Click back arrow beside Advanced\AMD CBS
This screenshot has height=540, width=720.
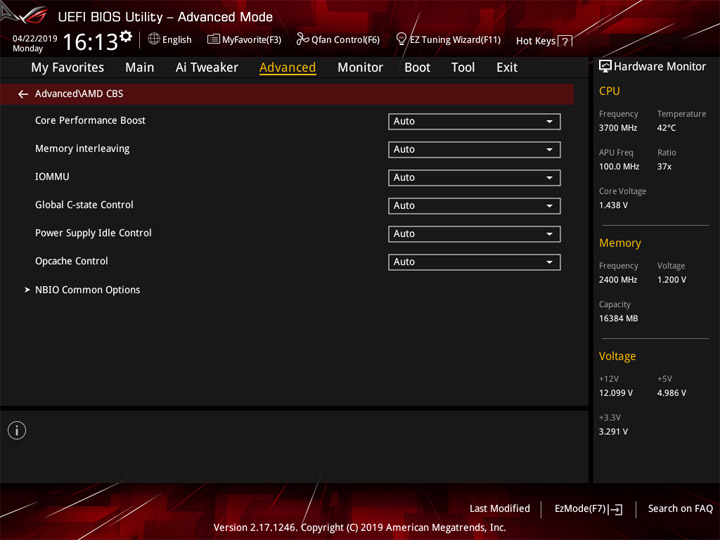pyautogui.click(x=23, y=94)
